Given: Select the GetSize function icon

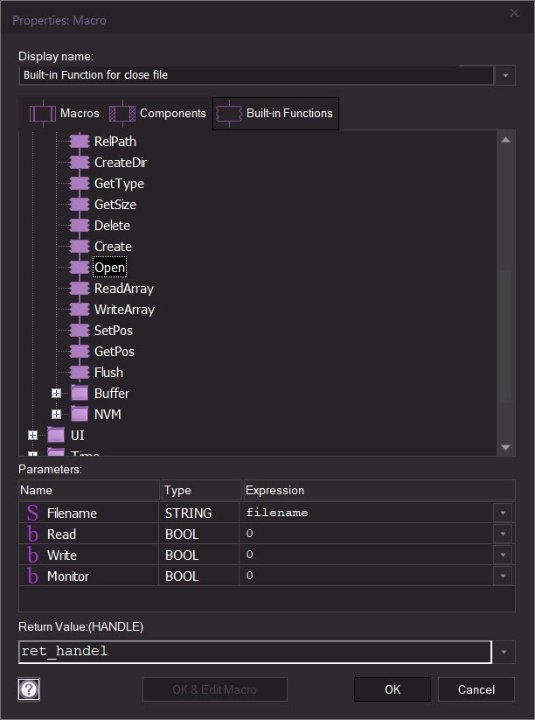Looking at the screenshot, I should (79, 204).
